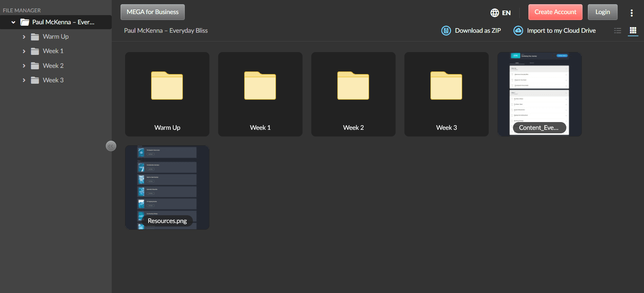
Task: Open the Week 1 folder tile
Action: (260, 94)
